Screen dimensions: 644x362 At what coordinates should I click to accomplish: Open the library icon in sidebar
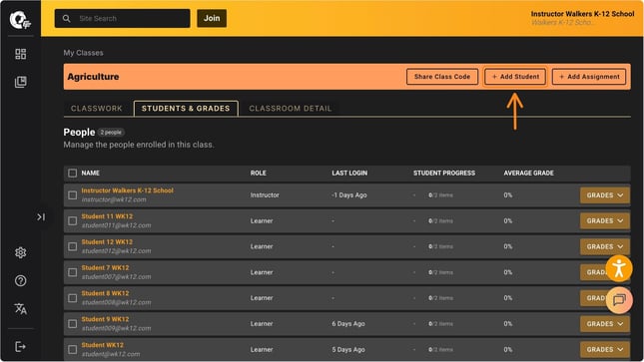point(21,82)
